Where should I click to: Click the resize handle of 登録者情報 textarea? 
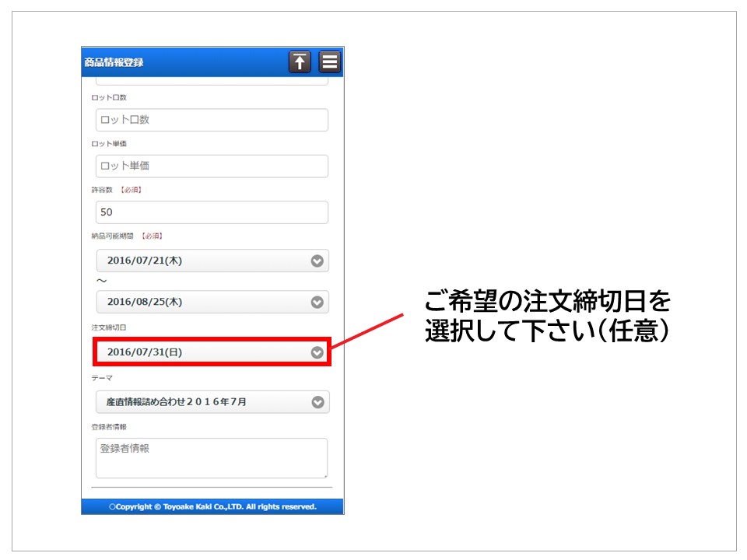pyautogui.click(x=324, y=474)
